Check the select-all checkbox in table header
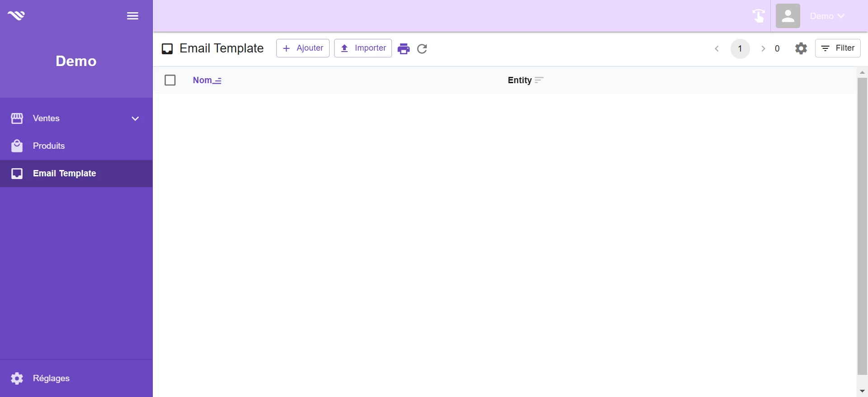The image size is (868, 397). [x=170, y=80]
